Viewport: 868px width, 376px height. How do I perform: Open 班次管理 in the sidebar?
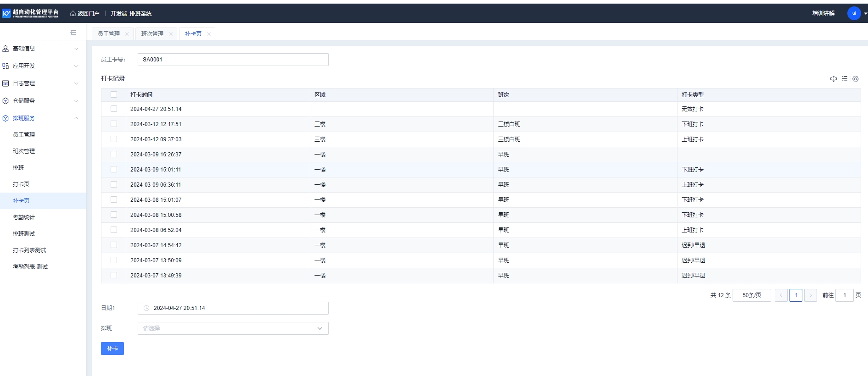(24, 151)
